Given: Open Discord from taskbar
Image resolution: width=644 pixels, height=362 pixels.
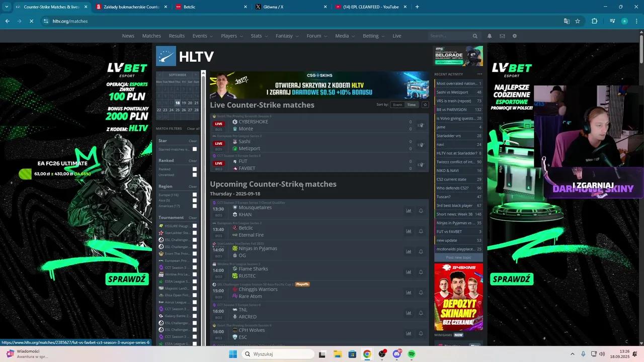Looking at the screenshot, I should pyautogui.click(x=397, y=354).
